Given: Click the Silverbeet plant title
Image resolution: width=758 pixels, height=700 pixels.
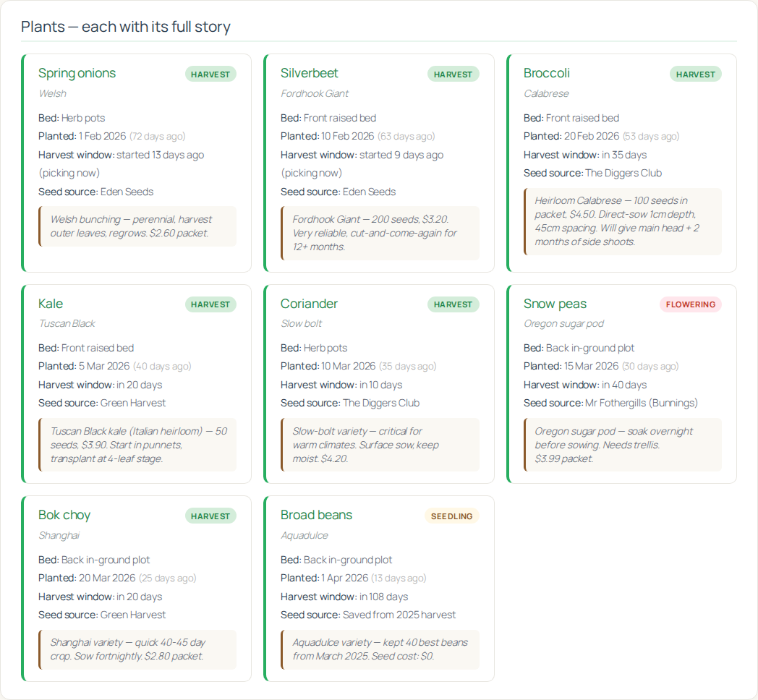Looking at the screenshot, I should click(x=309, y=73).
